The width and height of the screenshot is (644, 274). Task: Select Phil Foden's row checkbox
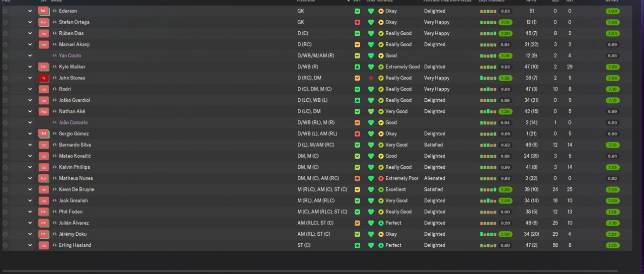5,212
